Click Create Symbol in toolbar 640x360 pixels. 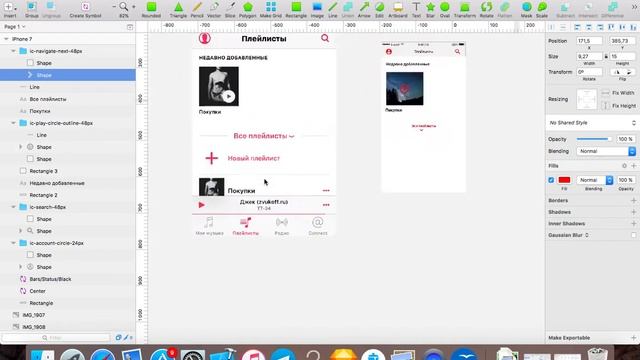pyautogui.click(x=85, y=9)
